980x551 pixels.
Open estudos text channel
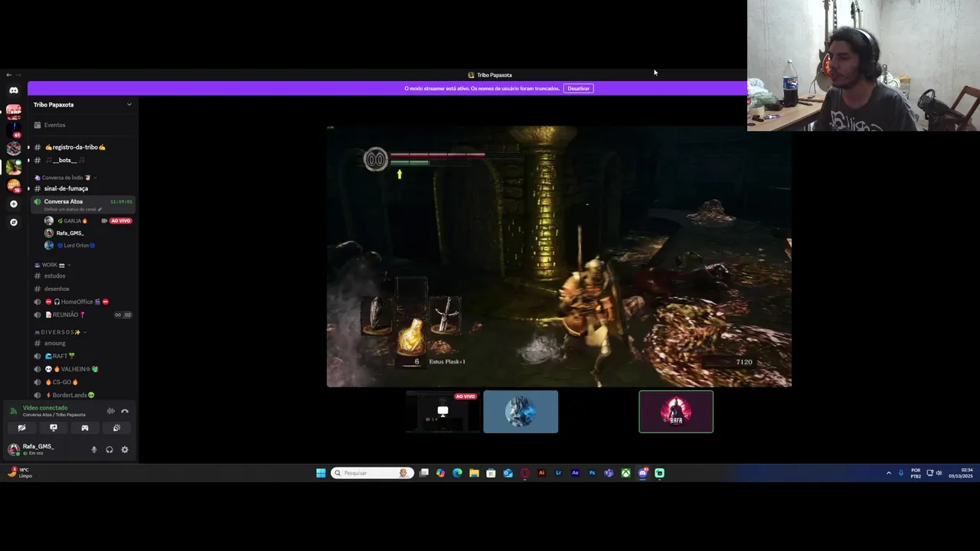(54, 275)
